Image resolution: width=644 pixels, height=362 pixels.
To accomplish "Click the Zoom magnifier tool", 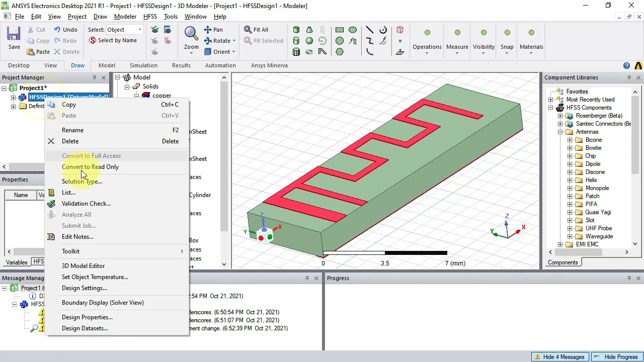I will 191,39.
